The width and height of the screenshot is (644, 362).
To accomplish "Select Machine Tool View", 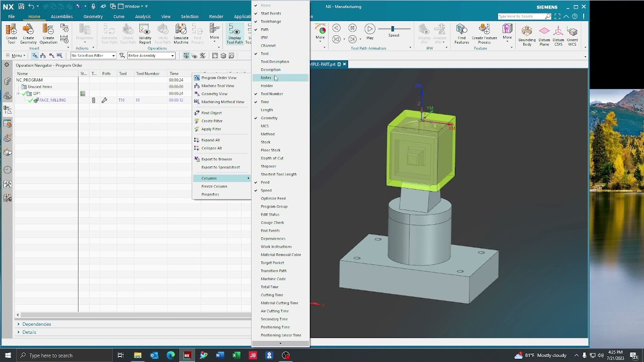I will (x=222, y=86).
